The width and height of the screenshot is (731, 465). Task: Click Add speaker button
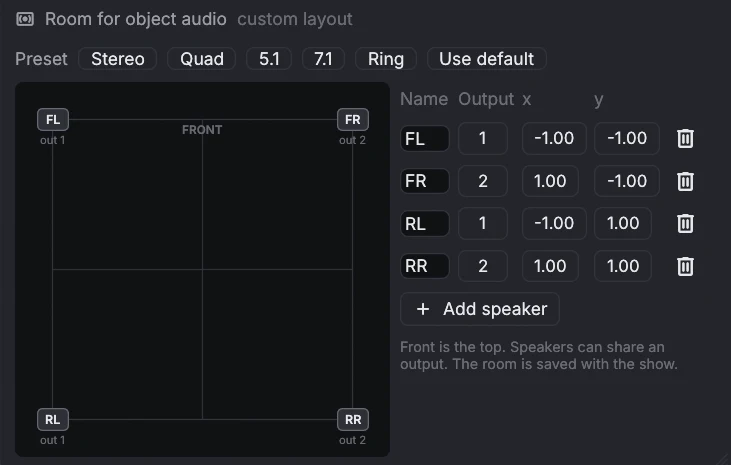coord(480,309)
